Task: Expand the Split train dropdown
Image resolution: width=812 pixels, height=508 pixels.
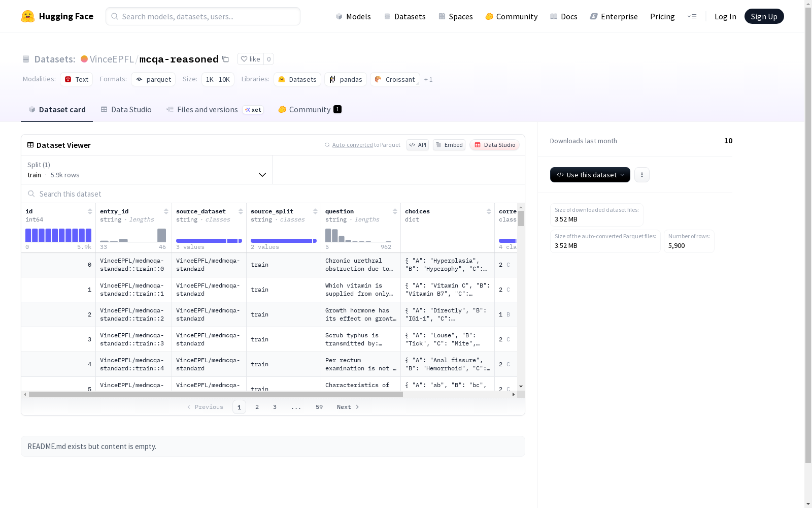Action: tap(147, 170)
